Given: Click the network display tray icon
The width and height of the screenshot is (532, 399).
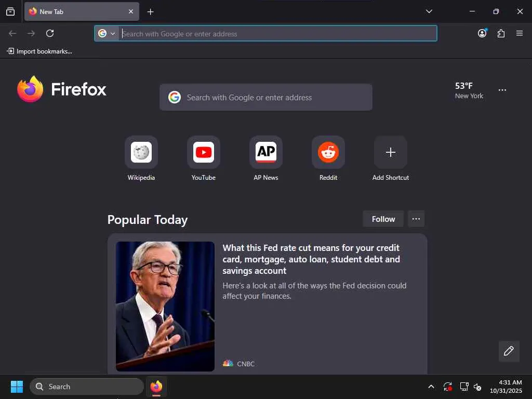Looking at the screenshot, I should click(x=464, y=387).
